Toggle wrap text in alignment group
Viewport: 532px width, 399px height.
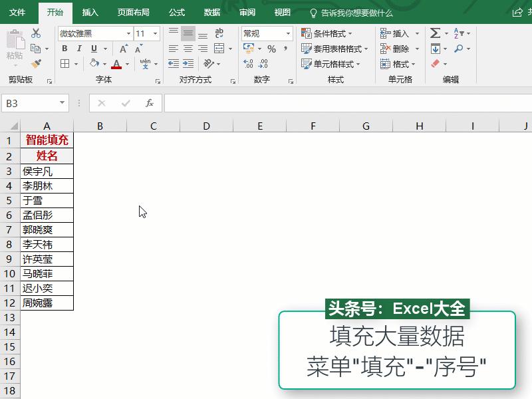pyautogui.click(x=219, y=33)
